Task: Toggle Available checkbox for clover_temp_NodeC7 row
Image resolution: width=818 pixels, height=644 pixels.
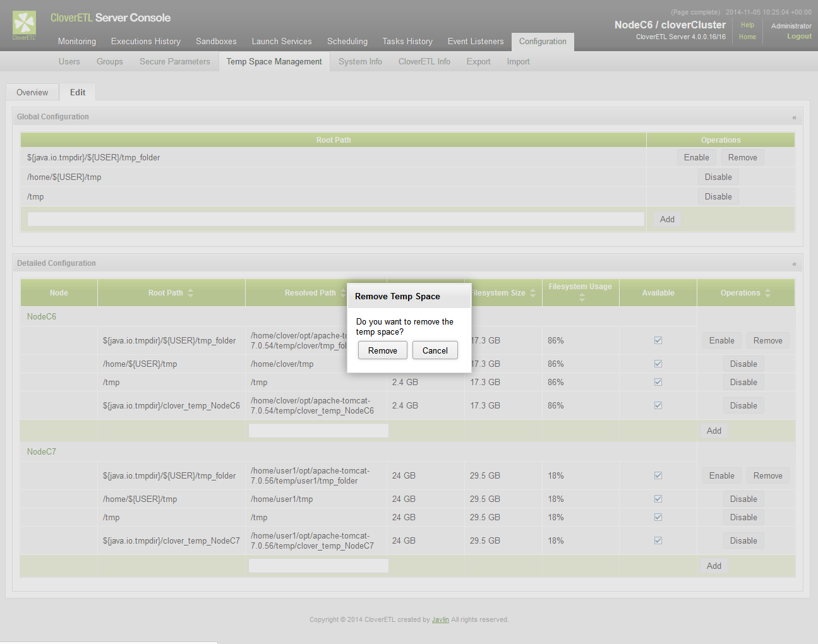Action: (658, 541)
